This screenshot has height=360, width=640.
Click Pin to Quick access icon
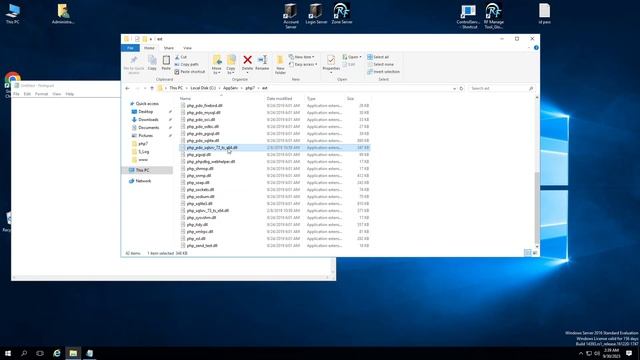[x=133, y=60]
